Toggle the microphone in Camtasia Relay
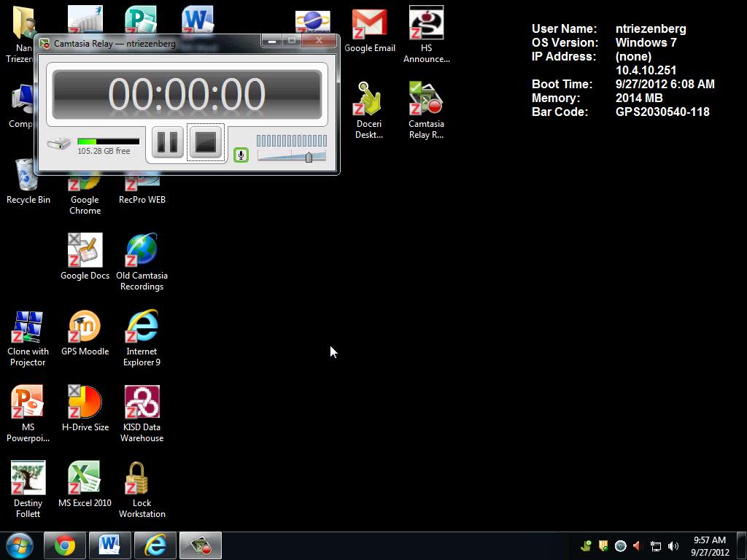Viewport: 747px width, 560px height. [x=241, y=155]
